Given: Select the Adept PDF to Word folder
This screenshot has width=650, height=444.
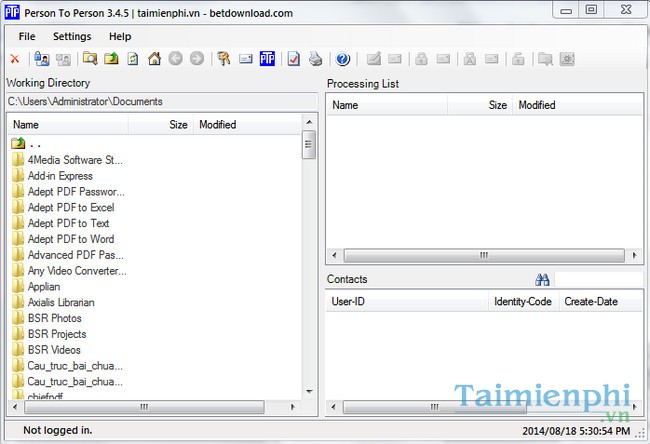Looking at the screenshot, I should 70,239.
